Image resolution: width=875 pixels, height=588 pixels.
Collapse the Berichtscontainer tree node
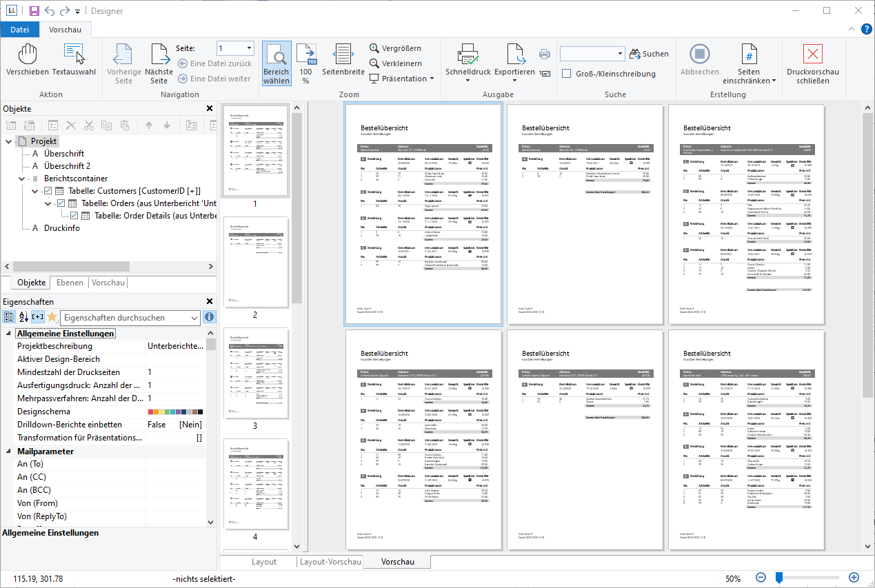point(23,179)
